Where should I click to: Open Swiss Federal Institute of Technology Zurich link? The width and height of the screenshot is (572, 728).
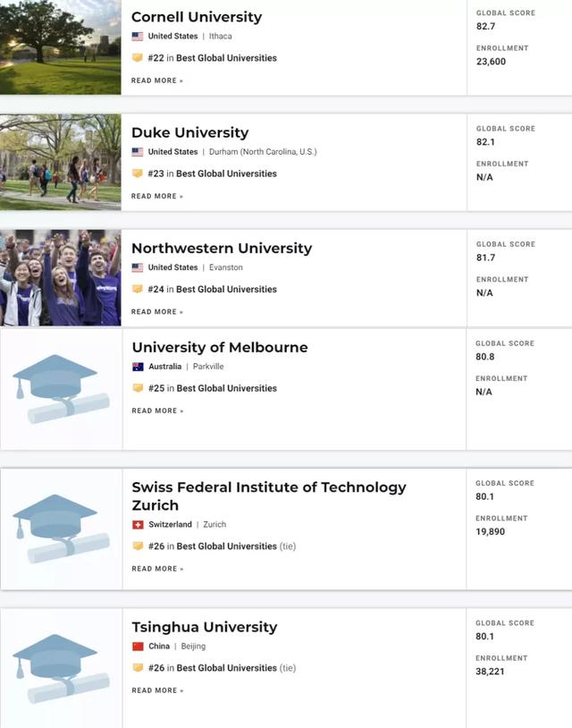coord(269,495)
